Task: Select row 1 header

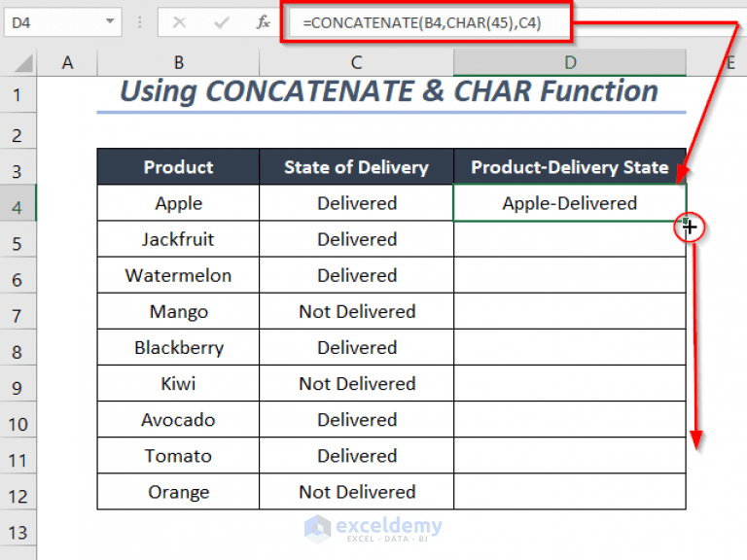Action: point(18,94)
